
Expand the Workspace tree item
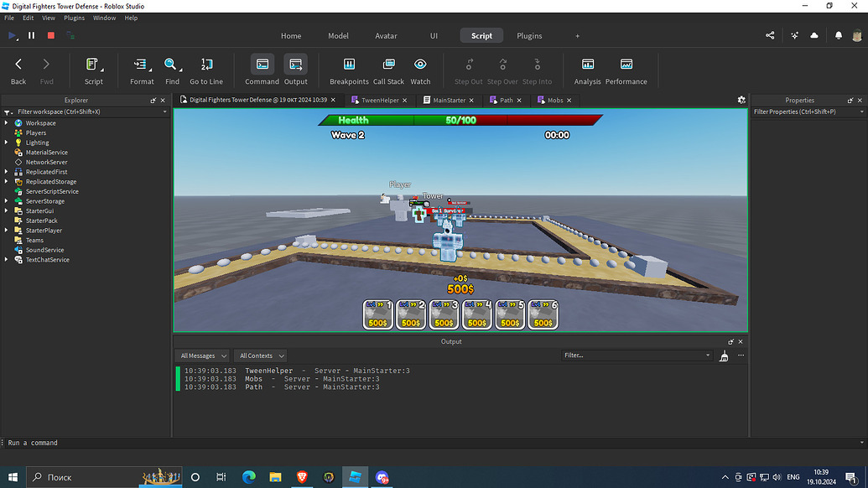[x=7, y=122]
